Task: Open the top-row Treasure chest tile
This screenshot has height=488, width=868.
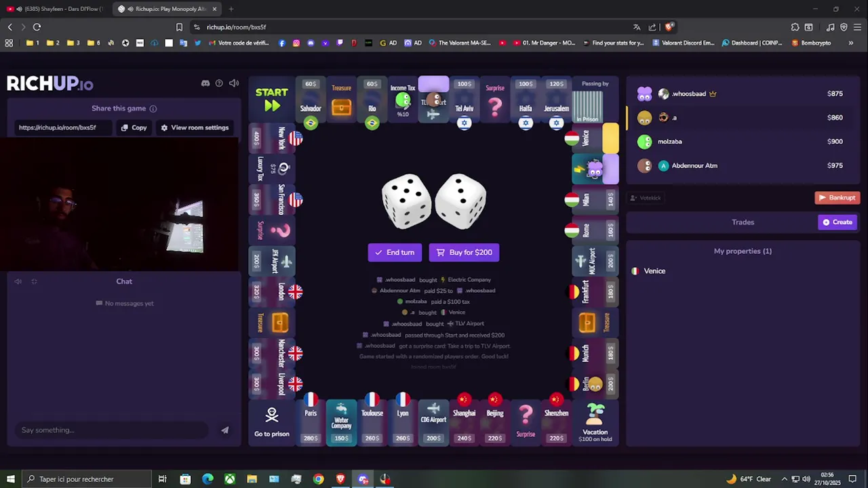Action: pyautogui.click(x=341, y=100)
